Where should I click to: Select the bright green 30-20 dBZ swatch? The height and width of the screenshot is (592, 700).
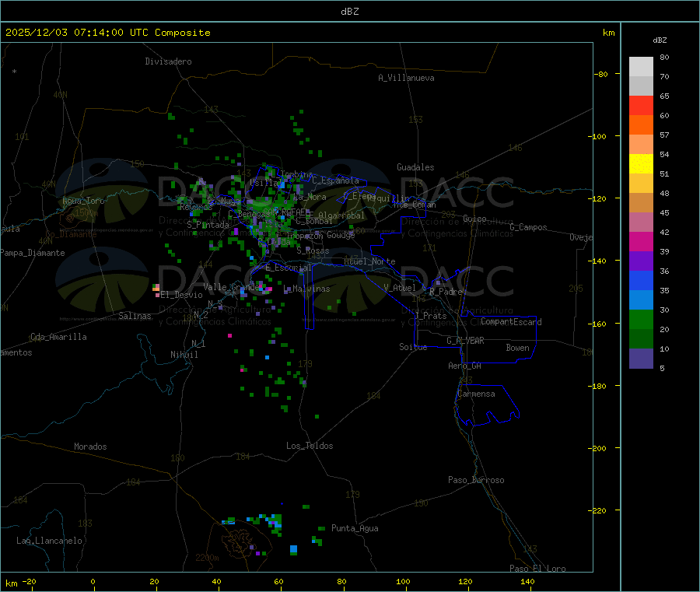641,319
